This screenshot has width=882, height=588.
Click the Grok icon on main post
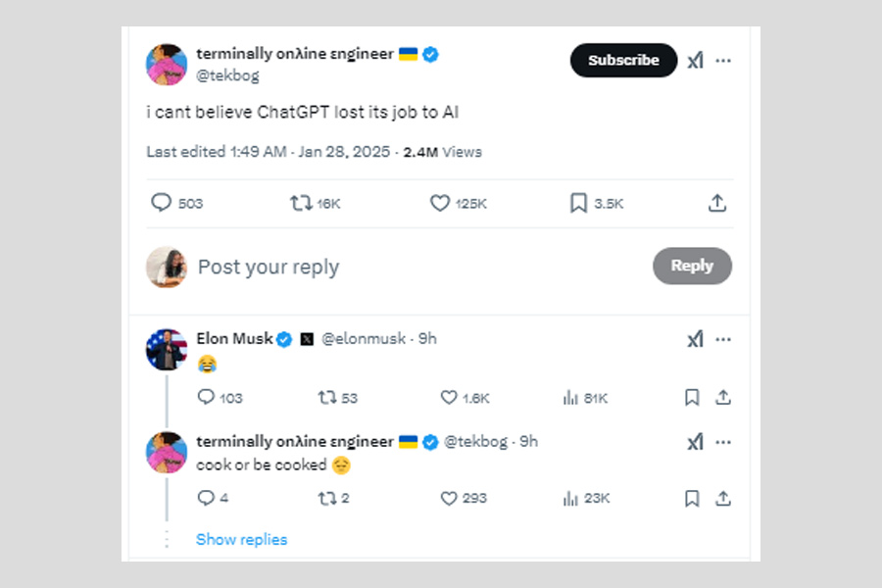[695, 61]
